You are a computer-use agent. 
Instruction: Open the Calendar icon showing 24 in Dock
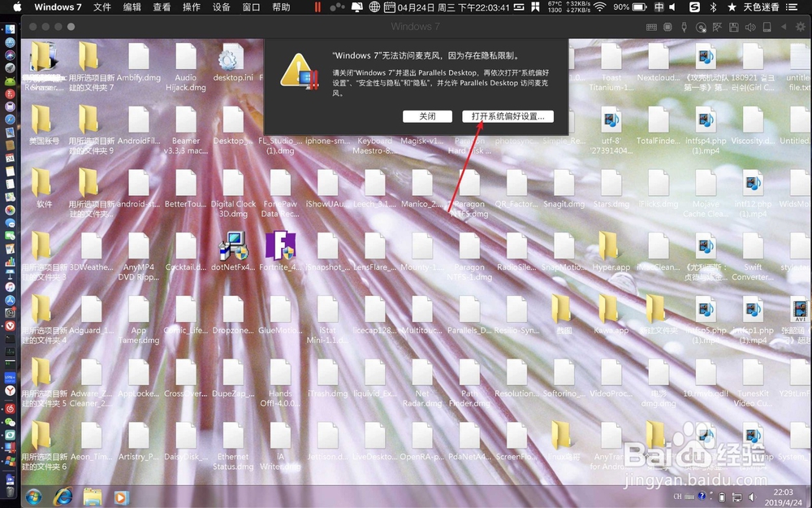point(10,158)
